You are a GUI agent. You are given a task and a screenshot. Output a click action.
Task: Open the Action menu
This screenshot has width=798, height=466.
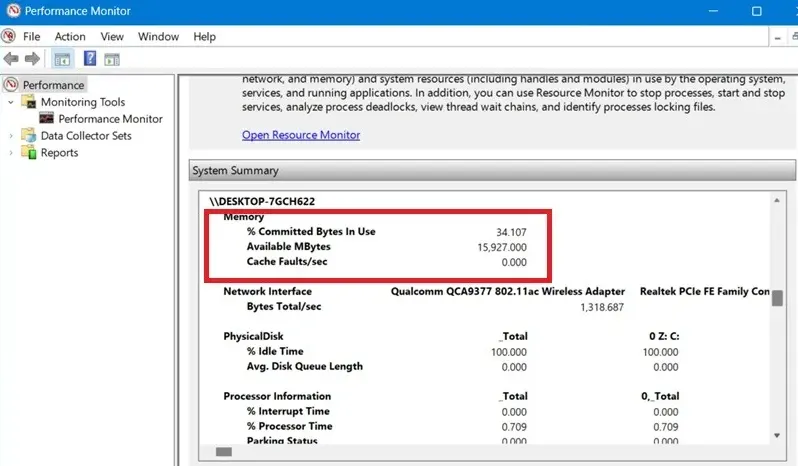(x=70, y=37)
